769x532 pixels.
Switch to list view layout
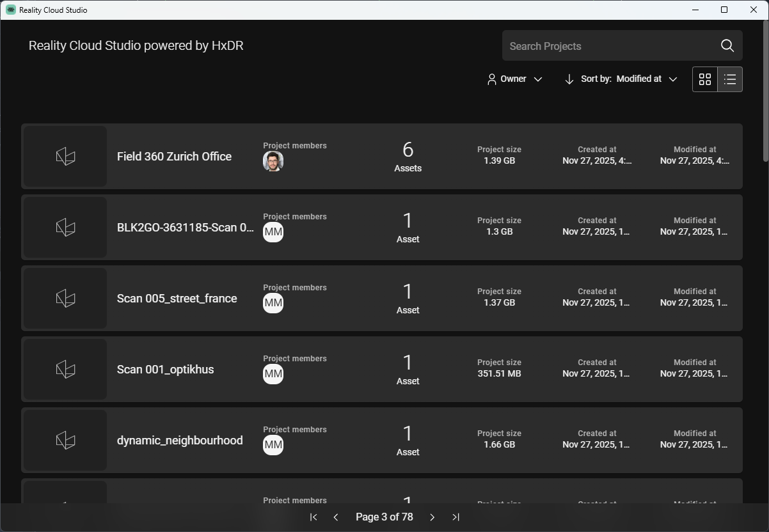pos(730,79)
